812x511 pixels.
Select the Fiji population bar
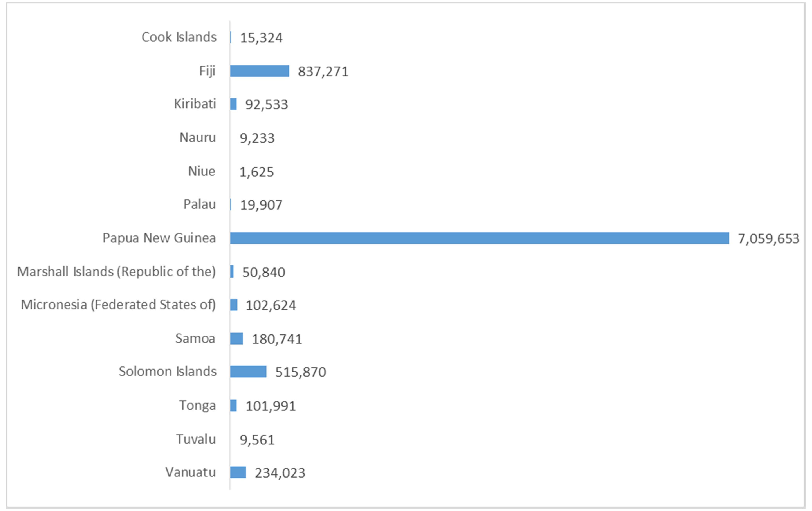pyautogui.click(x=259, y=71)
